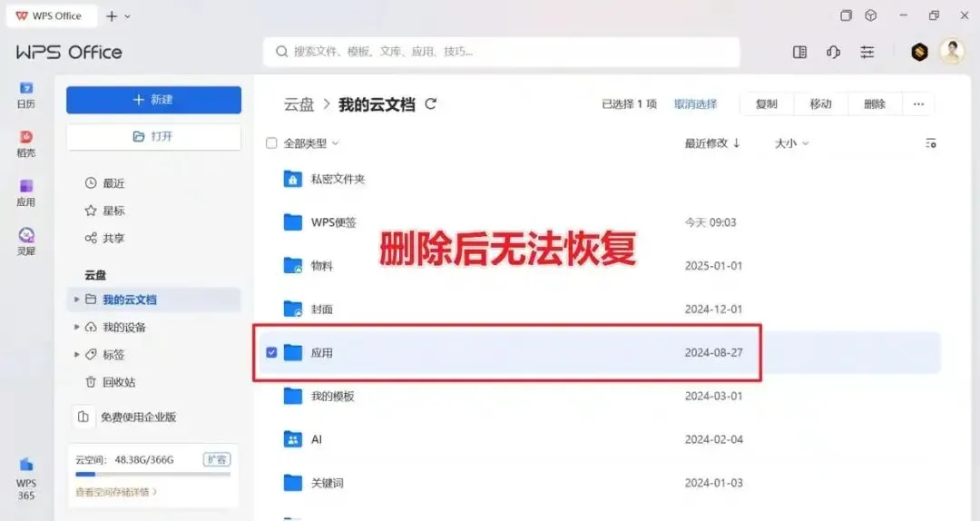The width and height of the screenshot is (980, 521).
Task: Click the side panel layout icon
Action: pyautogui.click(x=799, y=52)
